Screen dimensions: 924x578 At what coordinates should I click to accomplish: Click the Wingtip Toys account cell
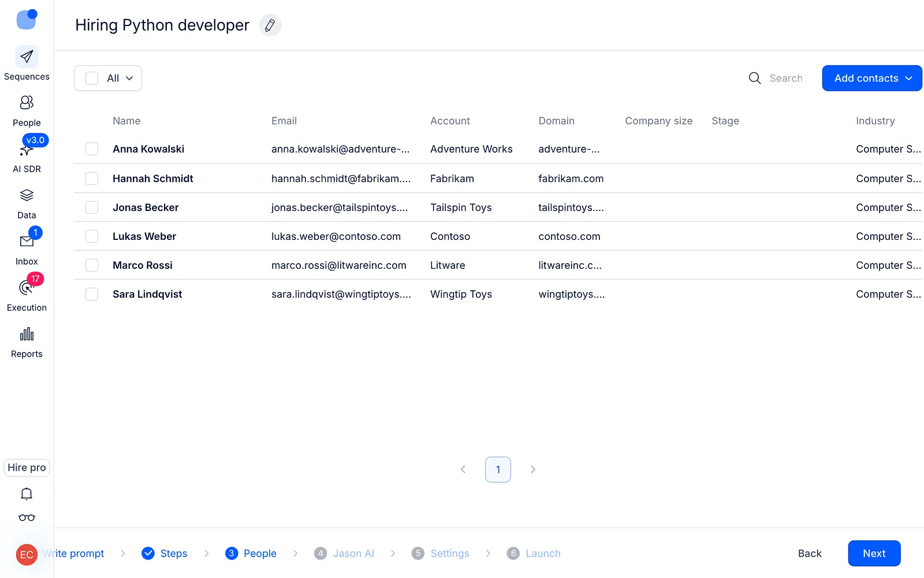tap(461, 294)
